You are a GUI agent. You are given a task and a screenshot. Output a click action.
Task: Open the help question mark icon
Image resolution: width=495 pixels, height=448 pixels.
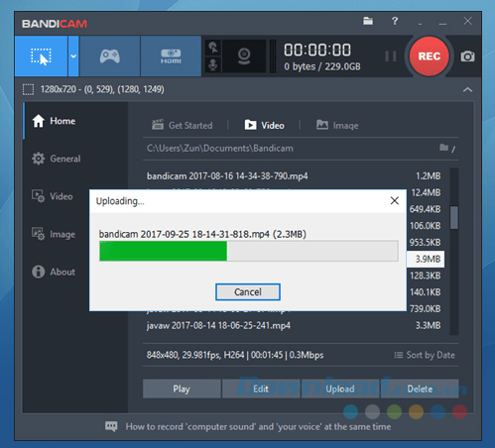pos(395,21)
